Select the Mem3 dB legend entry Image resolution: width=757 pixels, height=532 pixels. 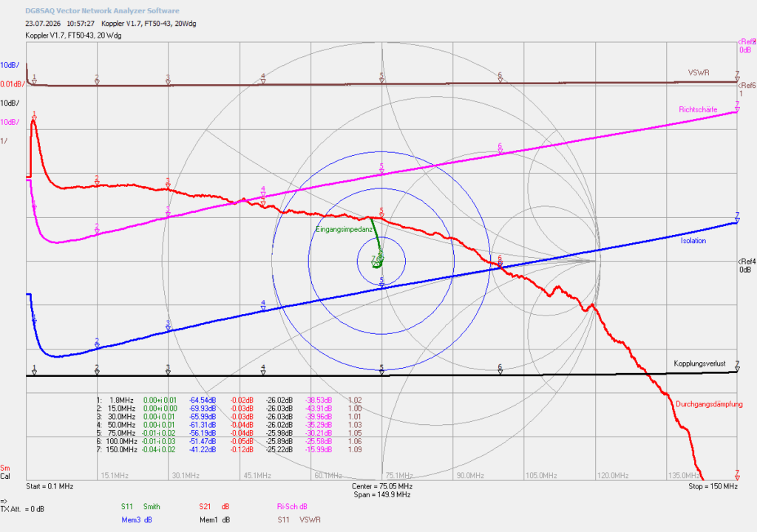pos(137,520)
